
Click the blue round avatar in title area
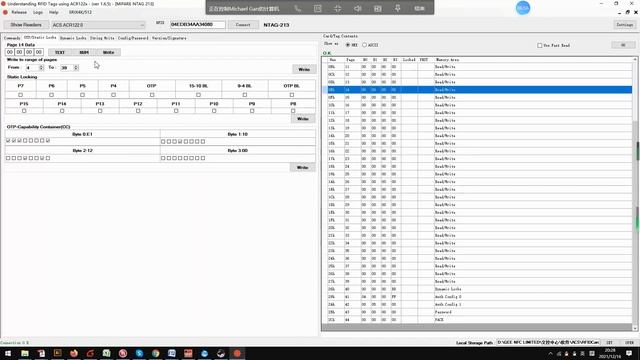coord(523,8)
